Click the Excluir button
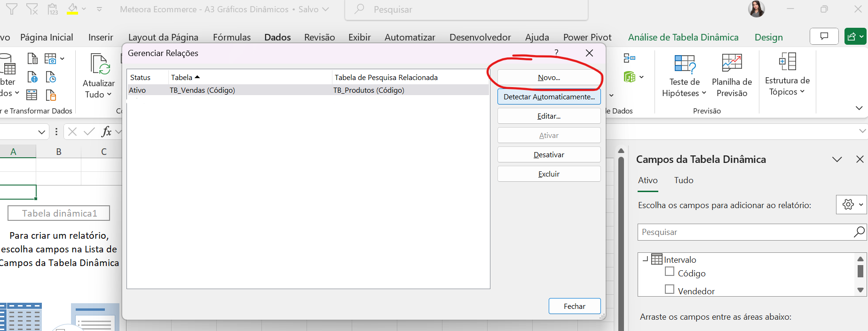Viewport: 868px width, 331px height. (549, 174)
